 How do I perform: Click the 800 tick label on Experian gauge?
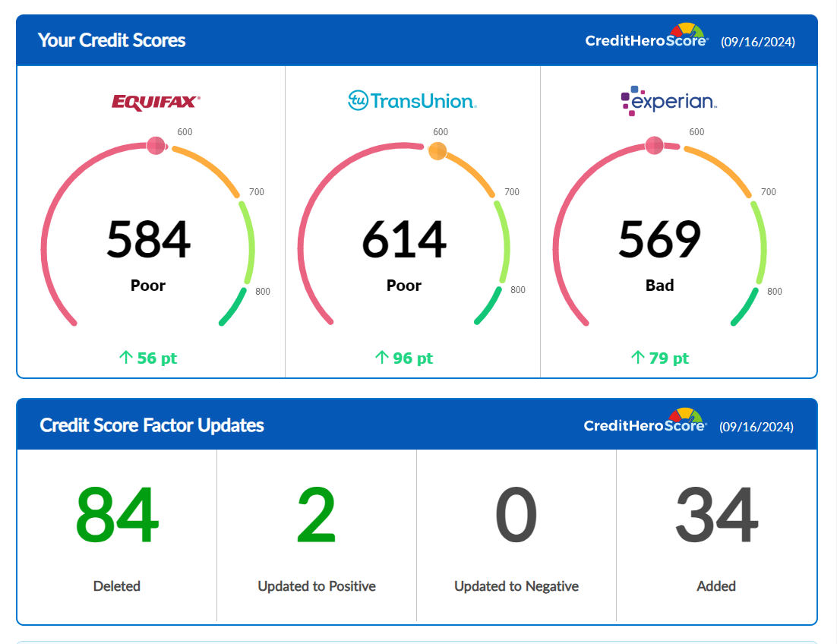tap(775, 292)
